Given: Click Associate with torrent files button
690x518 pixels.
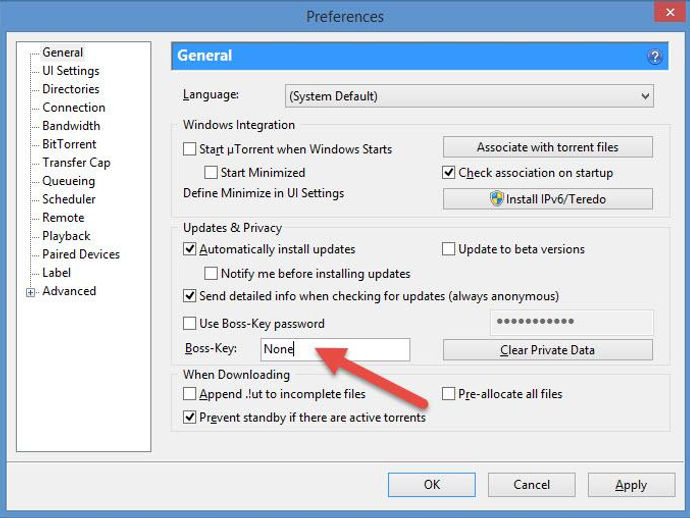Looking at the screenshot, I should pos(547,147).
